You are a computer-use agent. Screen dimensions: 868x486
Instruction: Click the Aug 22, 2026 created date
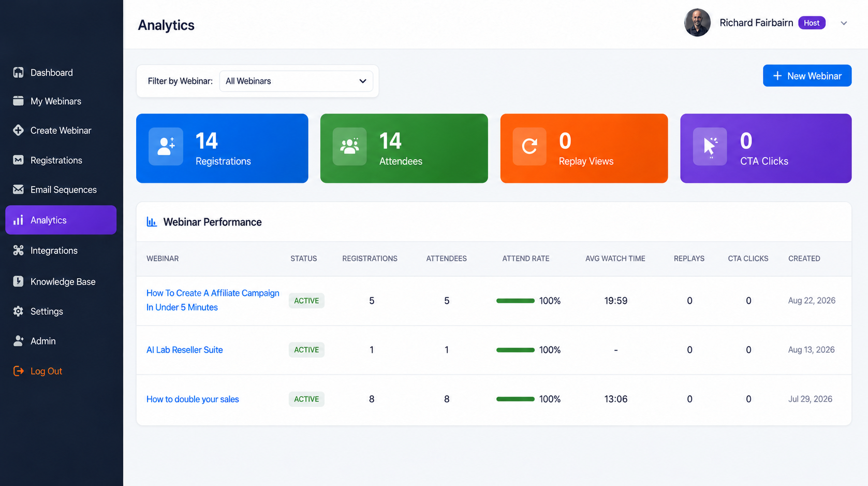[x=812, y=301]
